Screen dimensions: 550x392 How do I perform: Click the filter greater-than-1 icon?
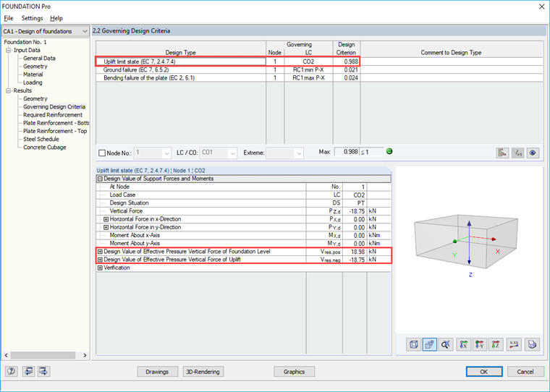pos(517,153)
